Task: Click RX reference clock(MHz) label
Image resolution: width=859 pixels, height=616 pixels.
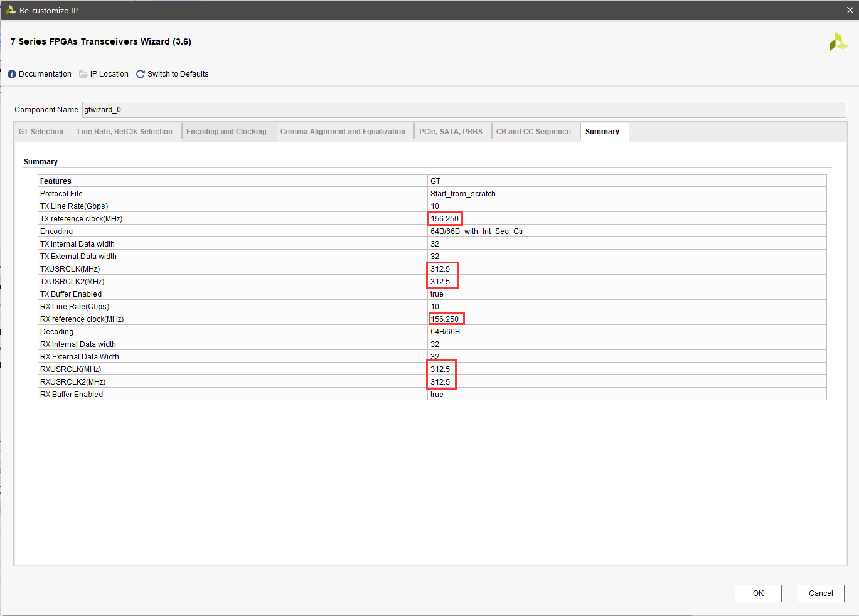Action: tap(82, 319)
